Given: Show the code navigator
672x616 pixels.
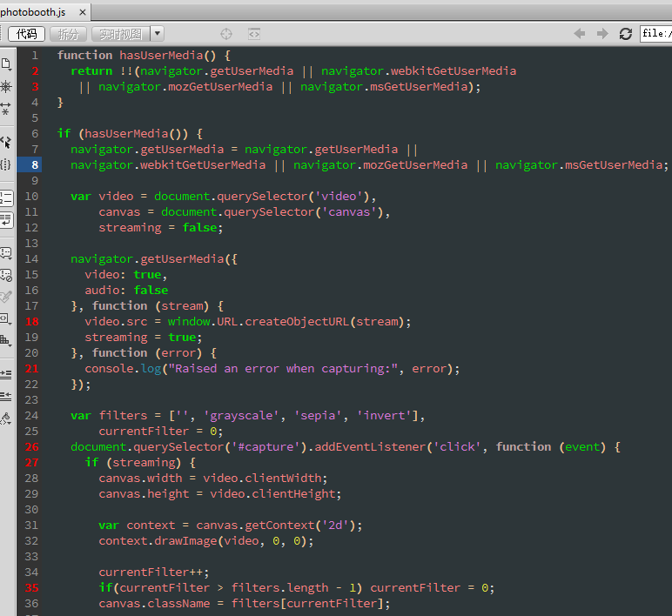Looking at the screenshot, I should pyautogui.click(x=6, y=86).
